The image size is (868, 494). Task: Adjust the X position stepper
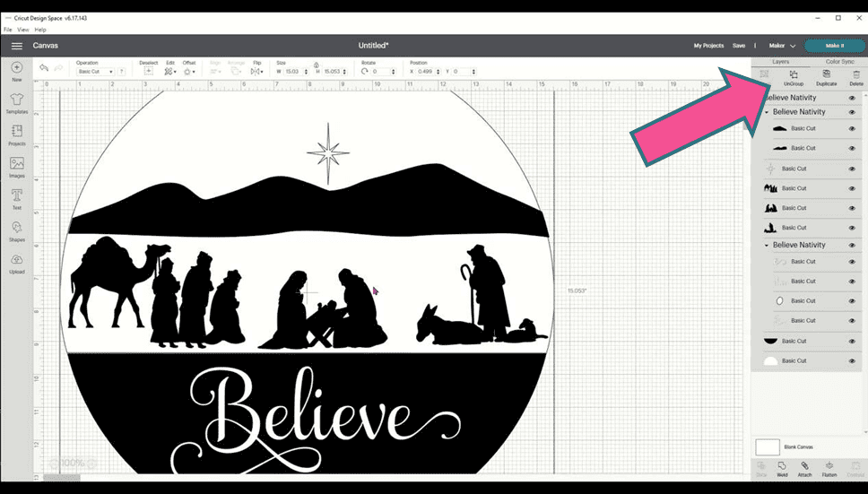(x=438, y=72)
